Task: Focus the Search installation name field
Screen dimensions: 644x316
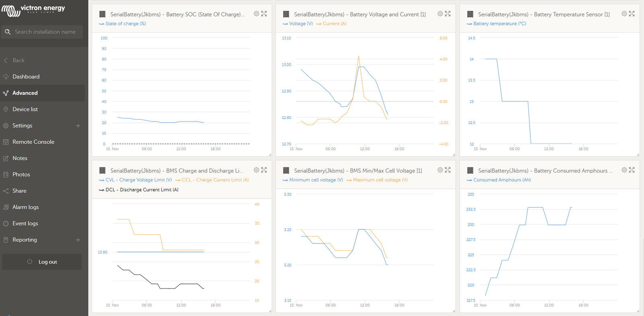Action: click(42, 32)
